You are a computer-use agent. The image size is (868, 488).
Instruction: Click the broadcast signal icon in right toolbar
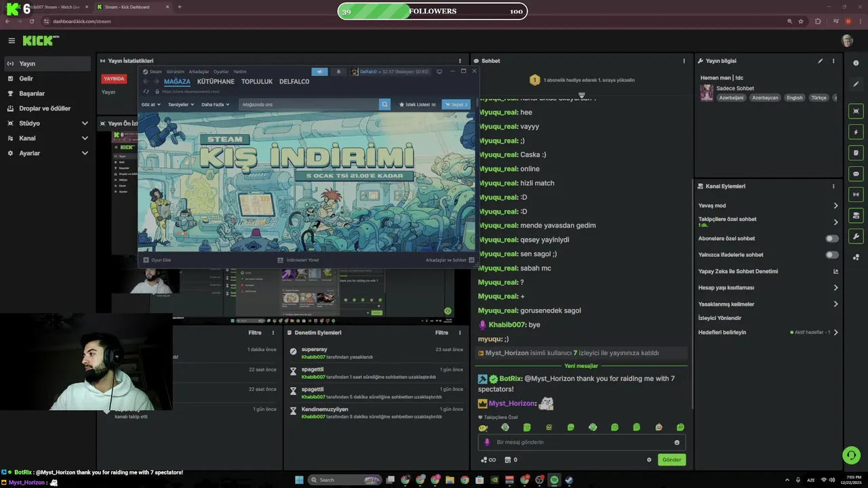coord(856,195)
